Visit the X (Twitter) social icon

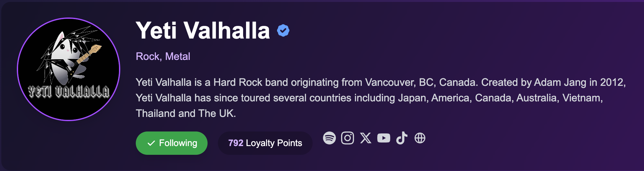(366, 138)
